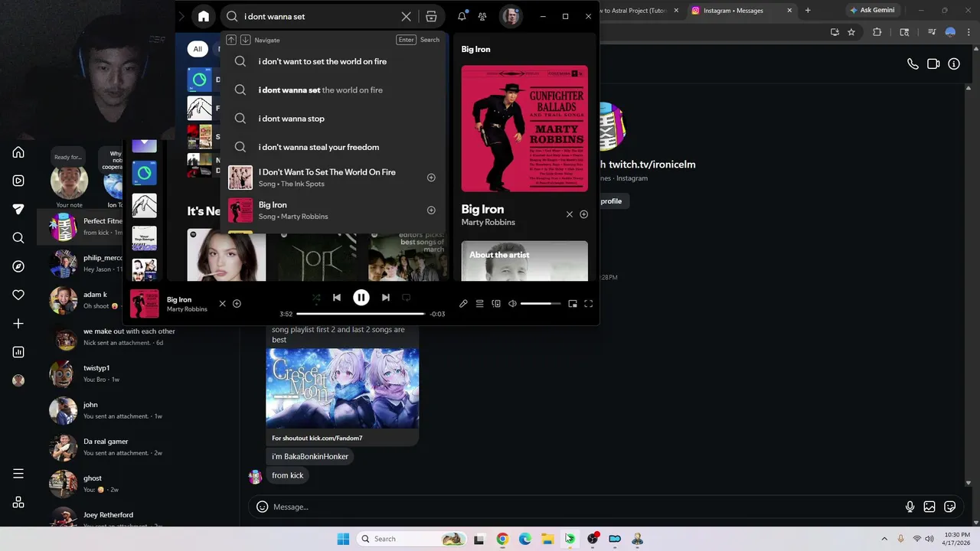Select the All filter chip
The height and width of the screenshot is (551, 980).
click(x=198, y=49)
